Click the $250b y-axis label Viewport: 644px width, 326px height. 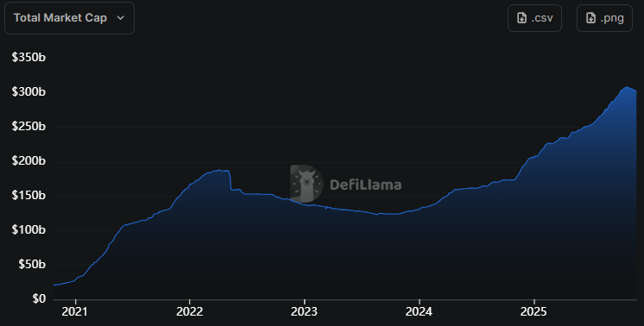[28, 126]
